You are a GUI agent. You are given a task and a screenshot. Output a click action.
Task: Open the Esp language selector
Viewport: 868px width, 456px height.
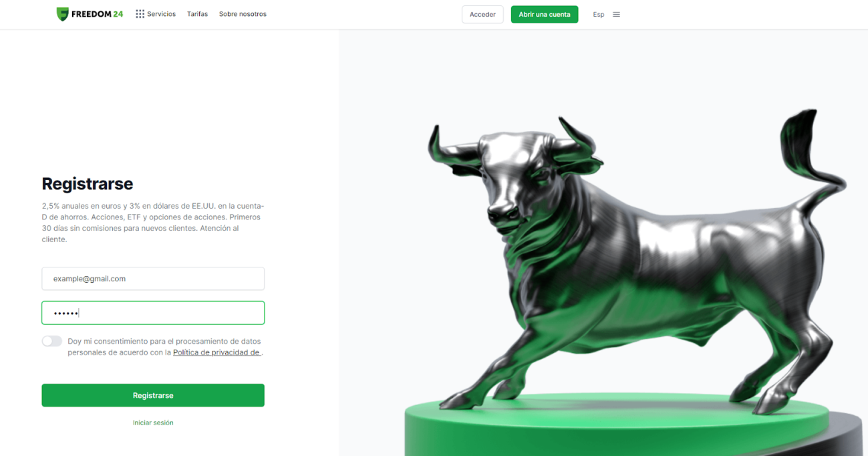tap(599, 14)
